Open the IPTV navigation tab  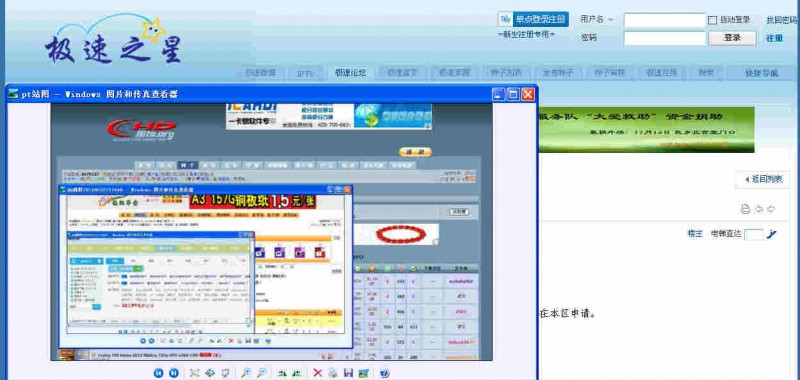306,73
